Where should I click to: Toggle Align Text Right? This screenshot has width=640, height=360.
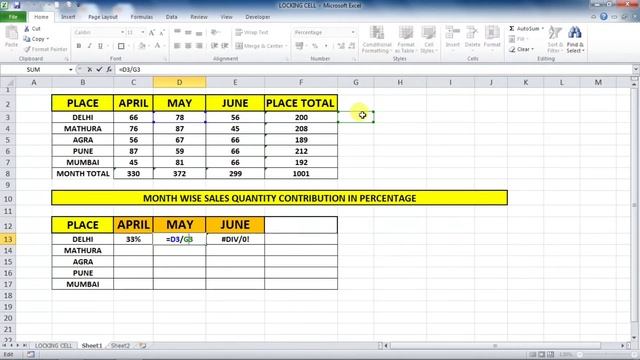[199, 46]
